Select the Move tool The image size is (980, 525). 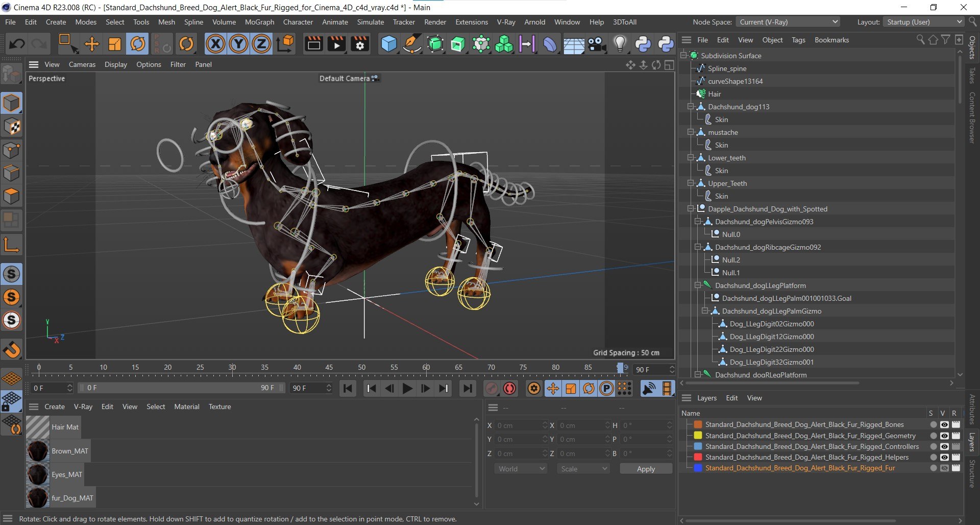(x=92, y=44)
